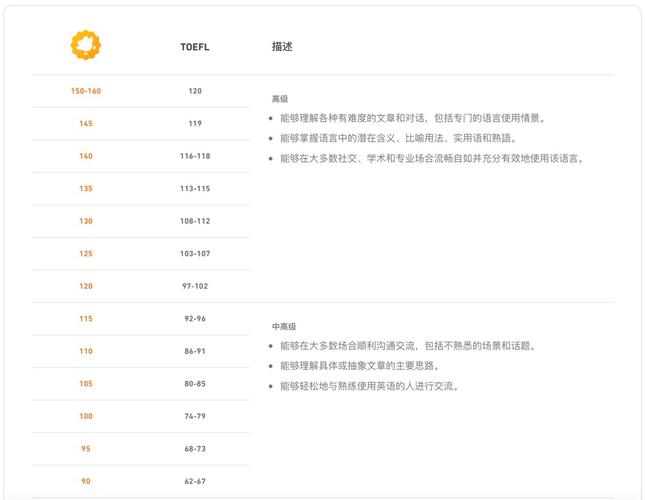Click the orange Duolingo owl badge icon
Screen dimensions: 645x500
[86, 45]
